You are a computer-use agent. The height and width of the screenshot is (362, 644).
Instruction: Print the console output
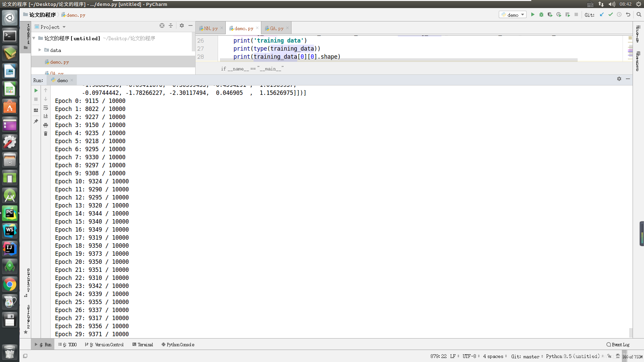click(x=46, y=125)
